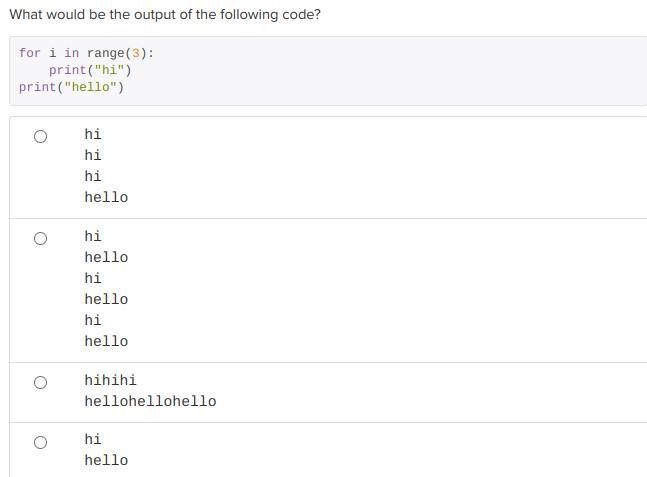
Task: Click "hello" in the first answer option
Action: coord(106,198)
